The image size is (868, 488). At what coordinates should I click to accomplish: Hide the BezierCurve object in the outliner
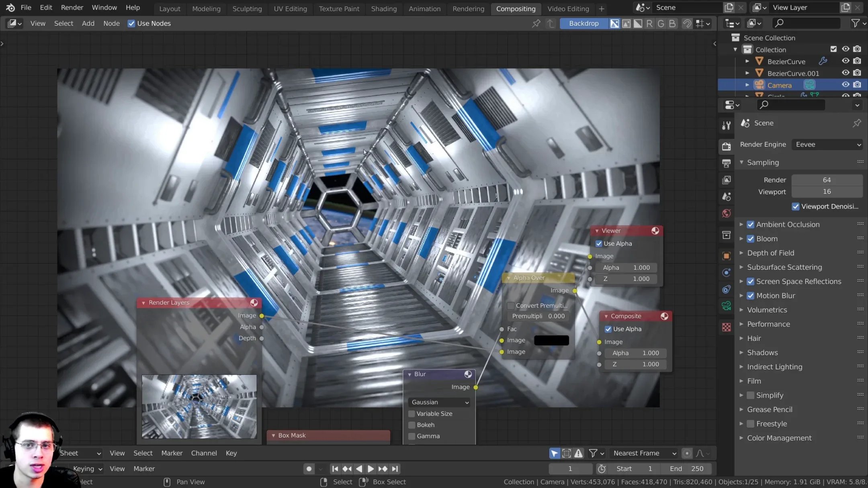[846, 61]
